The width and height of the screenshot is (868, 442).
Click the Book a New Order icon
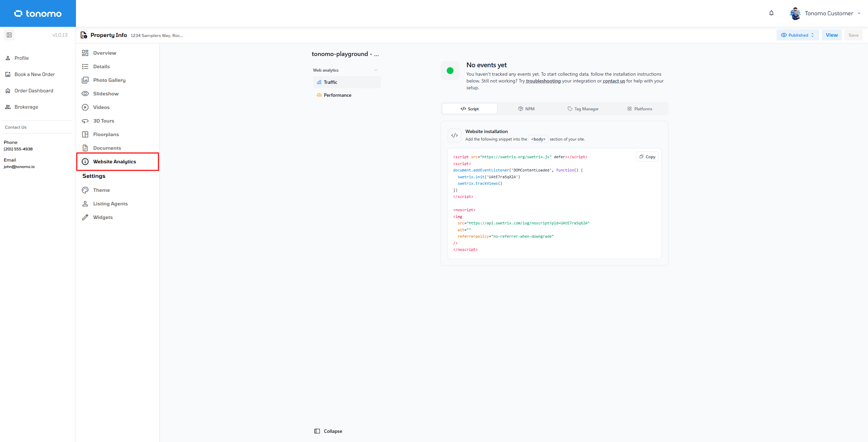tap(8, 74)
